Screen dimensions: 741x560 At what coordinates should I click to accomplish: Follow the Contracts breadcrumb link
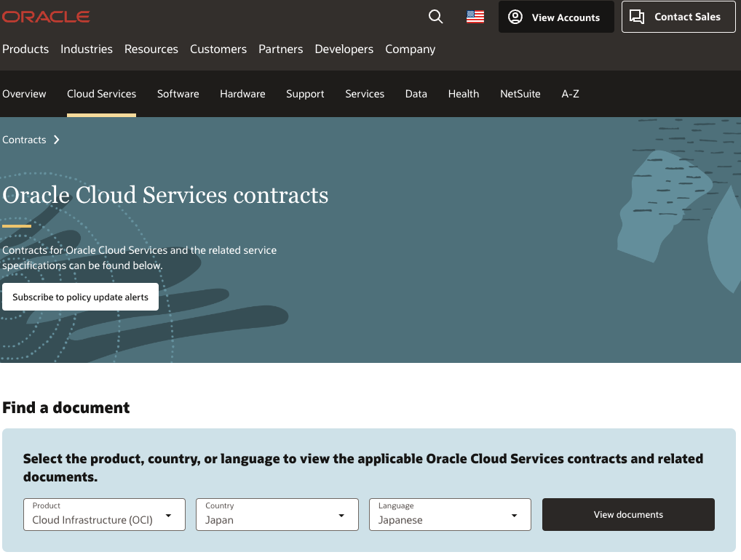point(24,140)
